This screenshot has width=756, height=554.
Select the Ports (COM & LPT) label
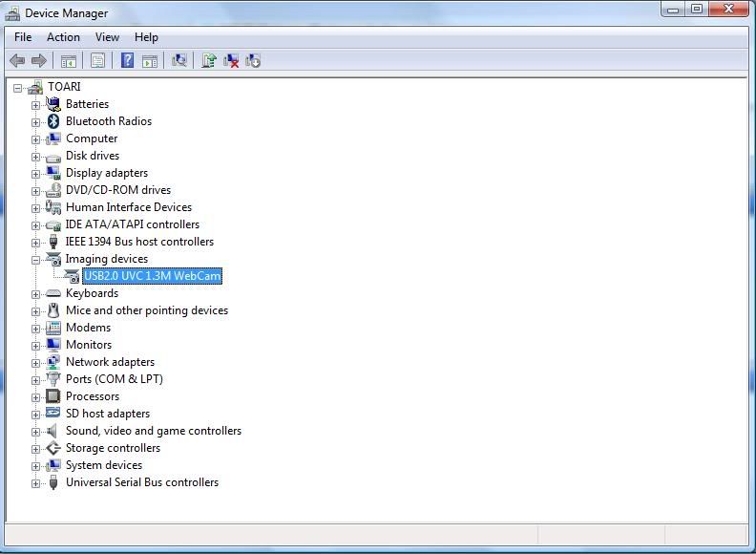coord(115,379)
